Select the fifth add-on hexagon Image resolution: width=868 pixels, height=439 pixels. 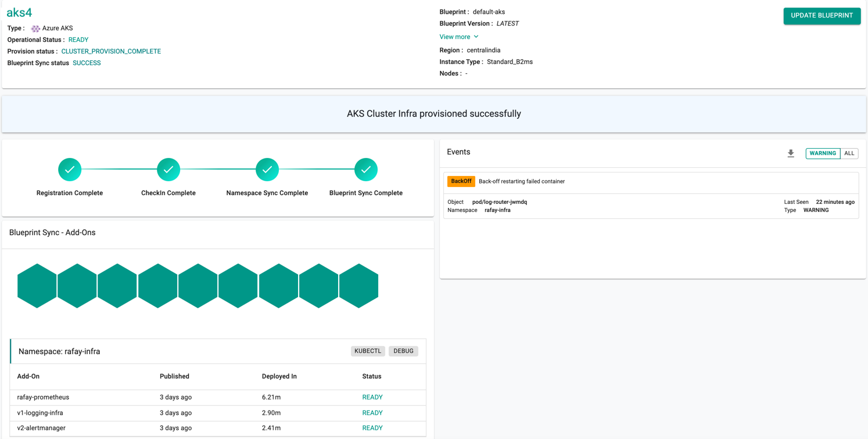tap(198, 286)
